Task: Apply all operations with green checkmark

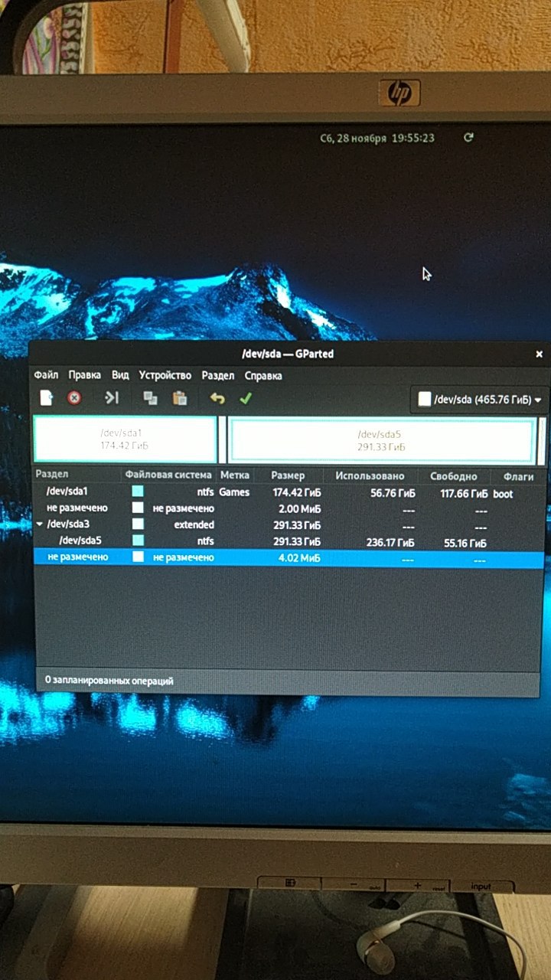Action: [x=246, y=398]
